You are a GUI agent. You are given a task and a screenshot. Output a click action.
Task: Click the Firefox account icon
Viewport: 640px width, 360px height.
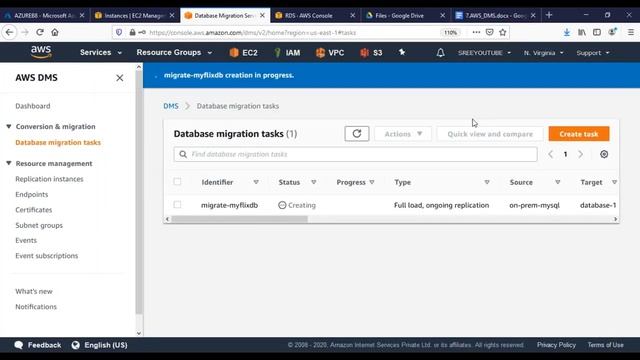(612, 32)
